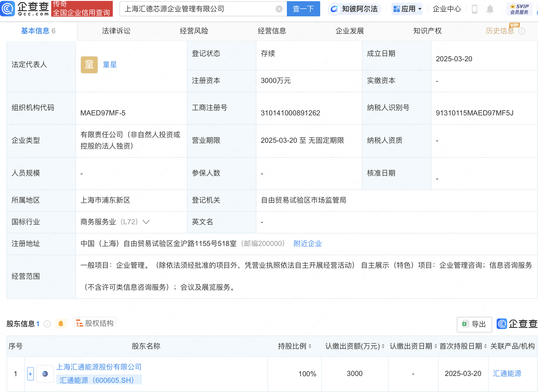The height and width of the screenshot is (392, 538).
Task: Open related product 汇通能源 link
Action: 507,374
